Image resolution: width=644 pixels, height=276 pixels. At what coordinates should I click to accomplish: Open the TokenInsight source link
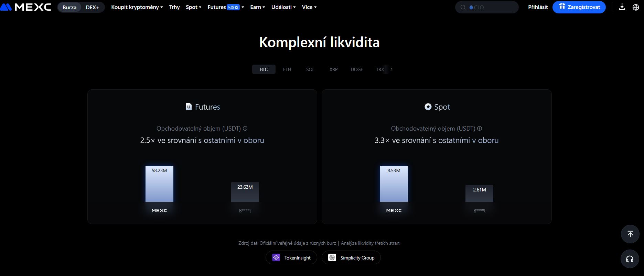291,257
